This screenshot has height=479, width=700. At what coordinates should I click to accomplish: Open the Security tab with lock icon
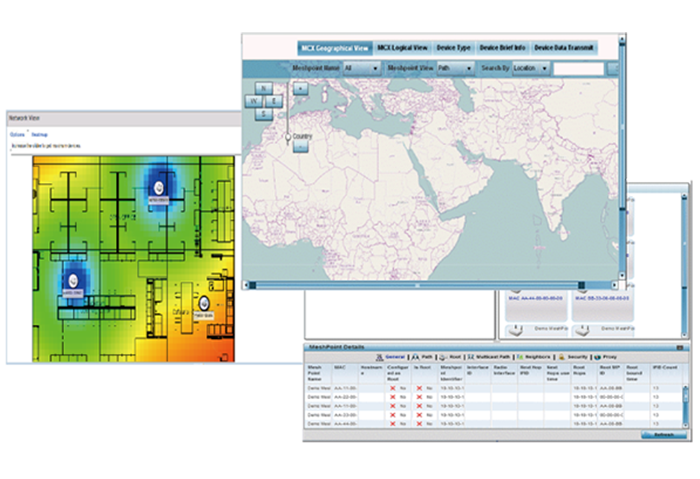pos(573,357)
